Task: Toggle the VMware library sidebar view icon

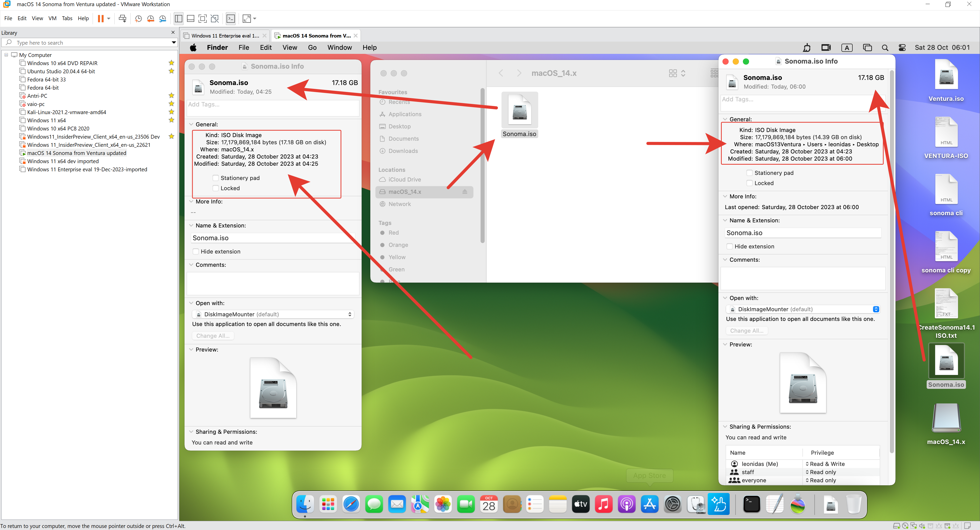Action: (x=178, y=19)
